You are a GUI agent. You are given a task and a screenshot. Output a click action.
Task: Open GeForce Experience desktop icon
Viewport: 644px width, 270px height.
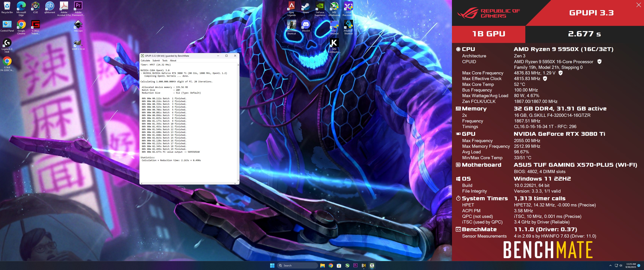pos(320,9)
